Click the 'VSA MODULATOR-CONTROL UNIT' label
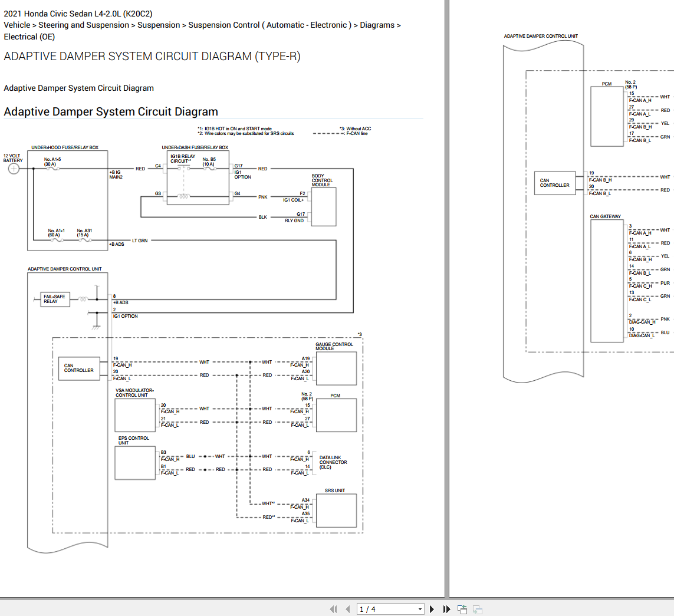 point(134,393)
